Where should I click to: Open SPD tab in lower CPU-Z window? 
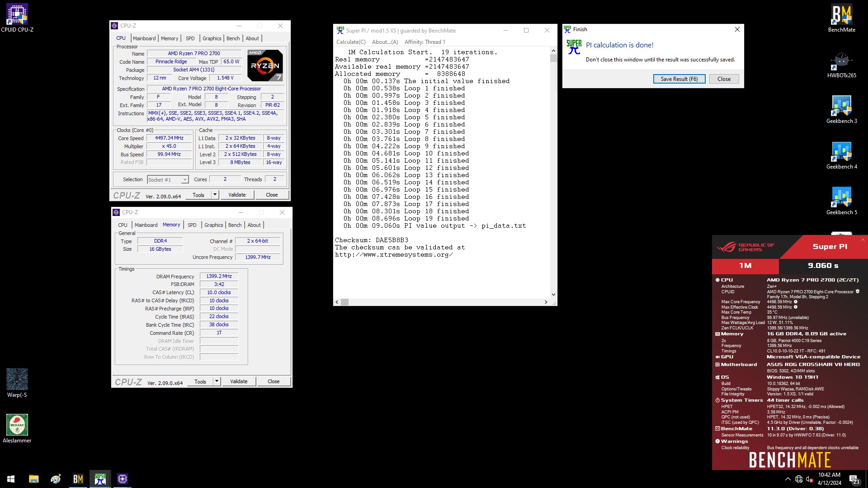coord(192,225)
